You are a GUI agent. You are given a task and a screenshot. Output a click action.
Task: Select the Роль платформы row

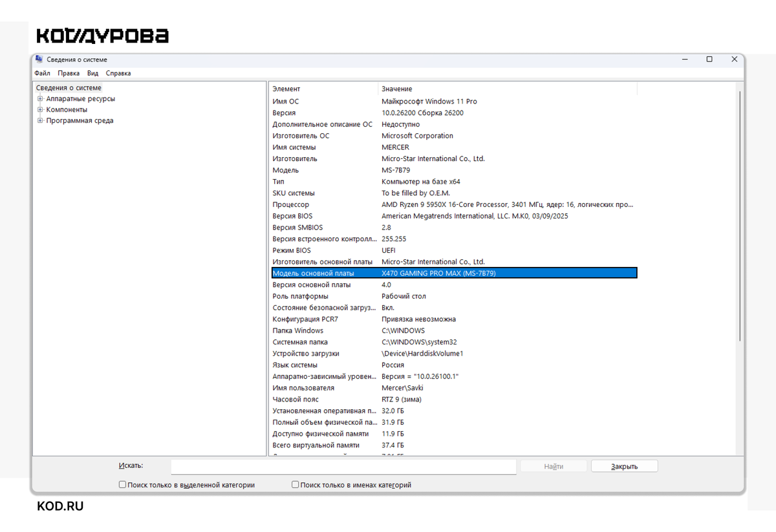click(x=453, y=296)
